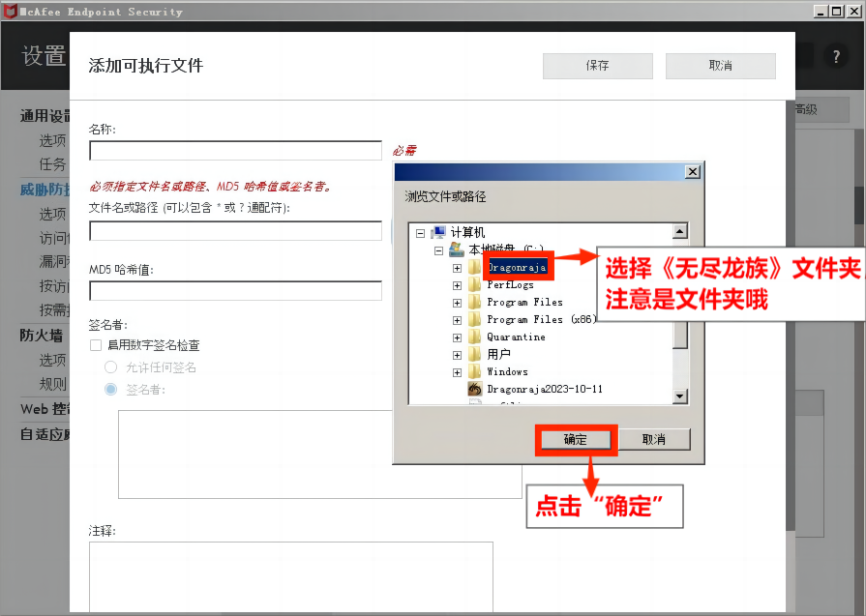This screenshot has width=866, height=616.
Task: Expand the Program Files folder node
Action: coord(457,303)
